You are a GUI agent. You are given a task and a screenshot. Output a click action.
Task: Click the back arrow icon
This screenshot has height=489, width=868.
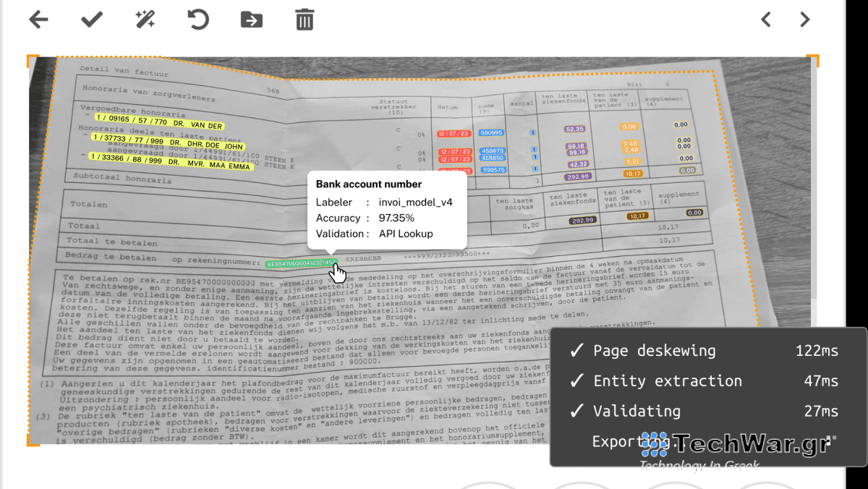(38, 20)
